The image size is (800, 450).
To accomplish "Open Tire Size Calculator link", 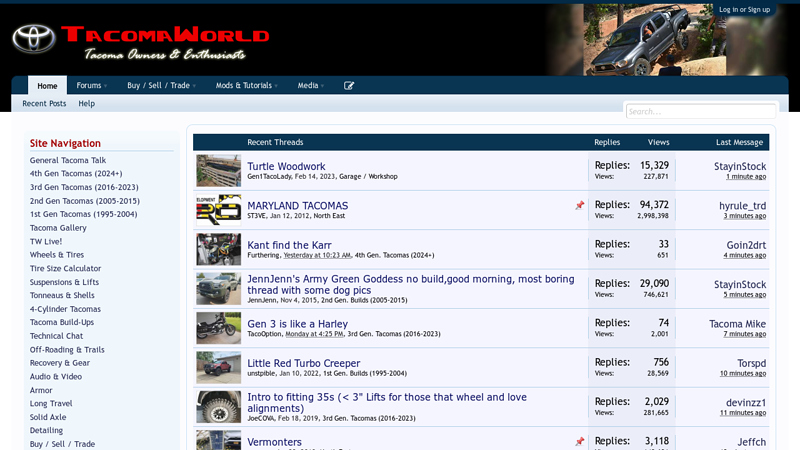I will (x=65, y=268).
